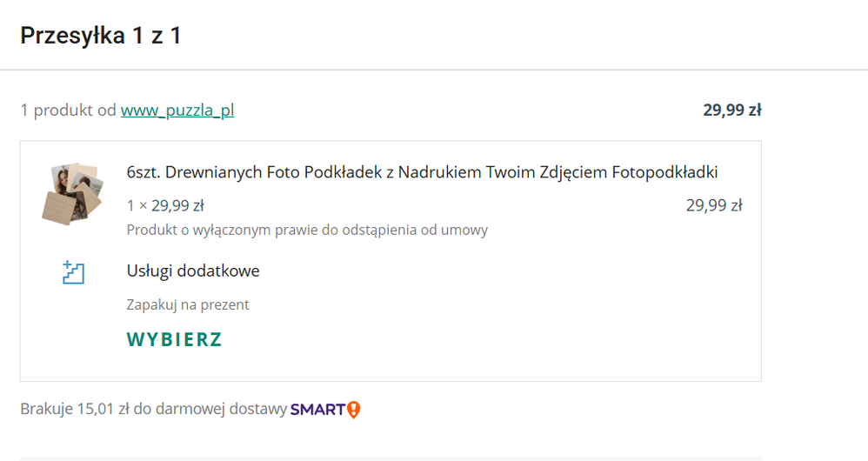Click the 1 × 29,99 zł quantity text

pos(165,206)
